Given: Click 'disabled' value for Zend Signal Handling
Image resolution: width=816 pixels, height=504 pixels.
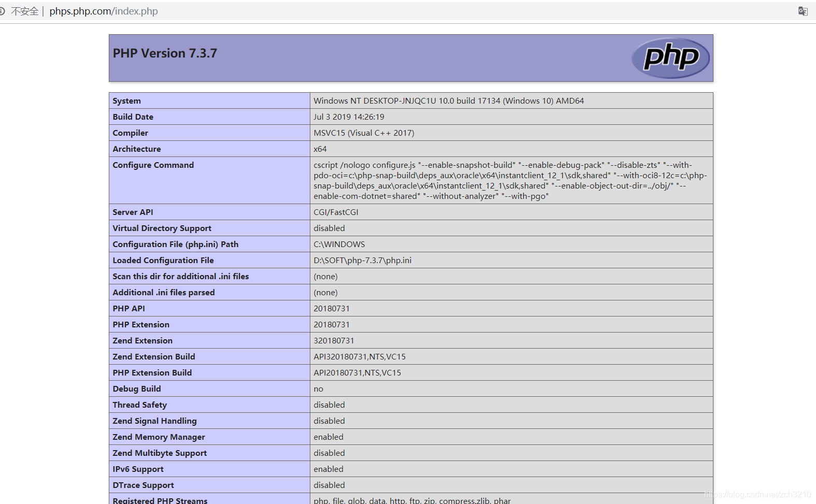Looking at the screenshot, I should pyautogui.click(x=329, y=421).
